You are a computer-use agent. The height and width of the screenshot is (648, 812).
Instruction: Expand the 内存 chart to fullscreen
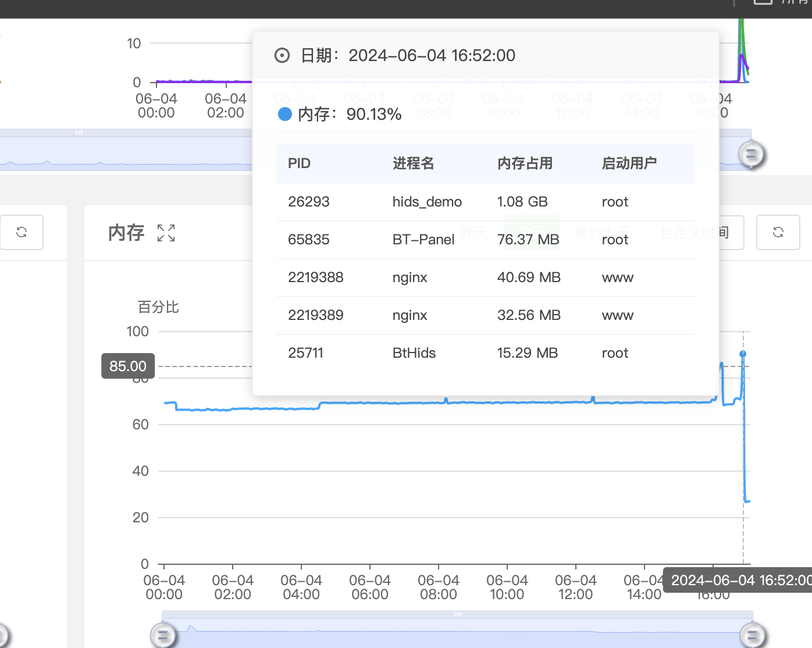coord(166,233)
